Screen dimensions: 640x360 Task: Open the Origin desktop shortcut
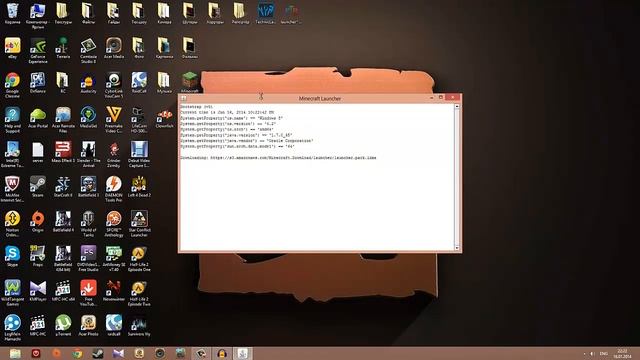[x=38, y=222]
